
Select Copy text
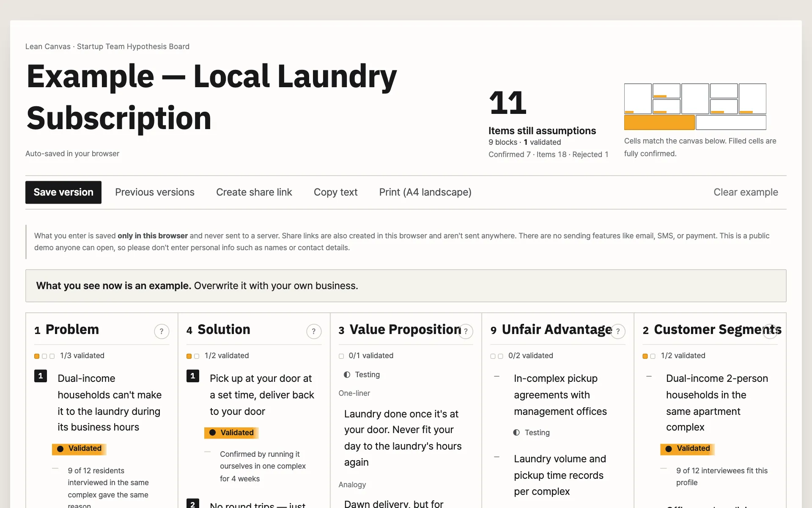tap(335, 192)
